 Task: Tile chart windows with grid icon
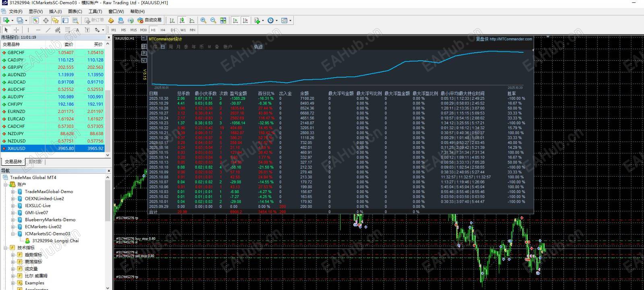[x=223, y=20]
